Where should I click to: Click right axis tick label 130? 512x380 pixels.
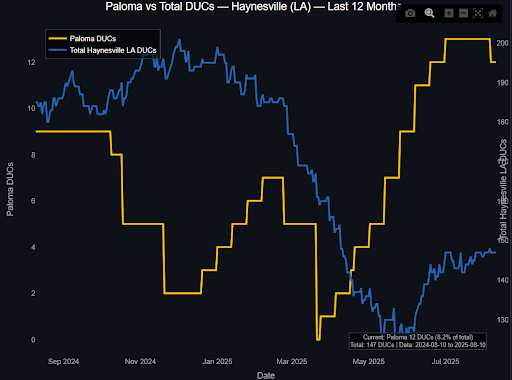502,320
